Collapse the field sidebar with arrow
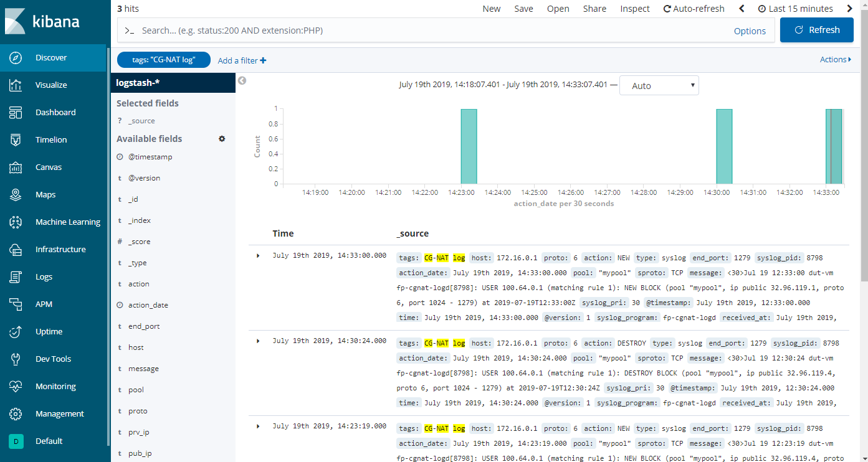This screenshot has height=462, width=868. click(x=242, y=80)
